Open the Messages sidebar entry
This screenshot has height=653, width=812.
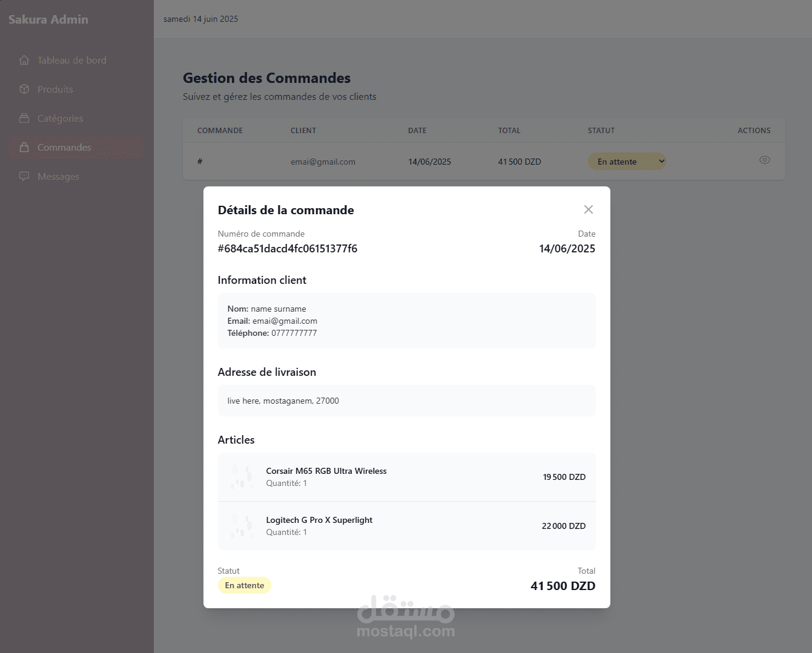pyautogui.click(x=58, y=176)
